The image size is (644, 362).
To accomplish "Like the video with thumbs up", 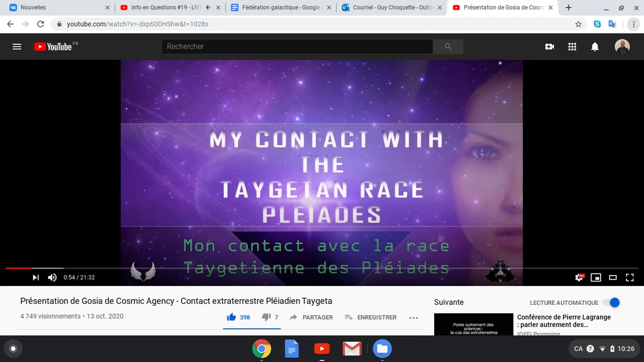I will click(x=238, y=317).
